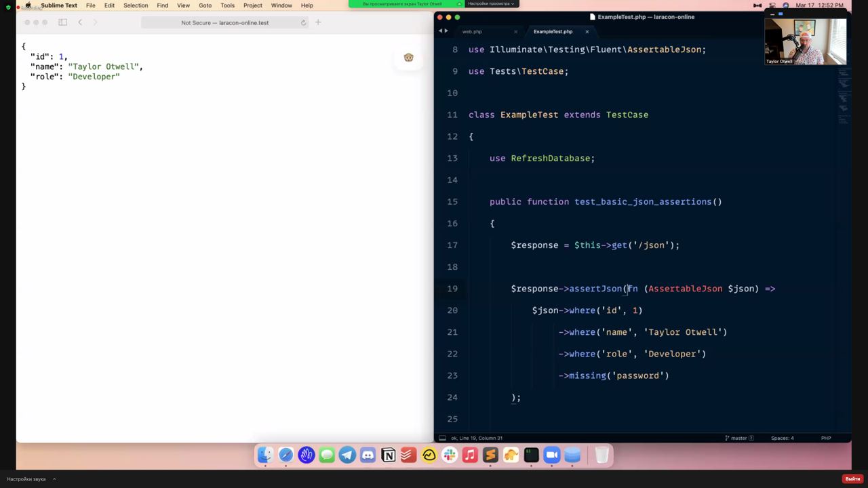This screenshot has height=488, width=868.
Task: Open Terminal from the dock
Action: (531, 455)
